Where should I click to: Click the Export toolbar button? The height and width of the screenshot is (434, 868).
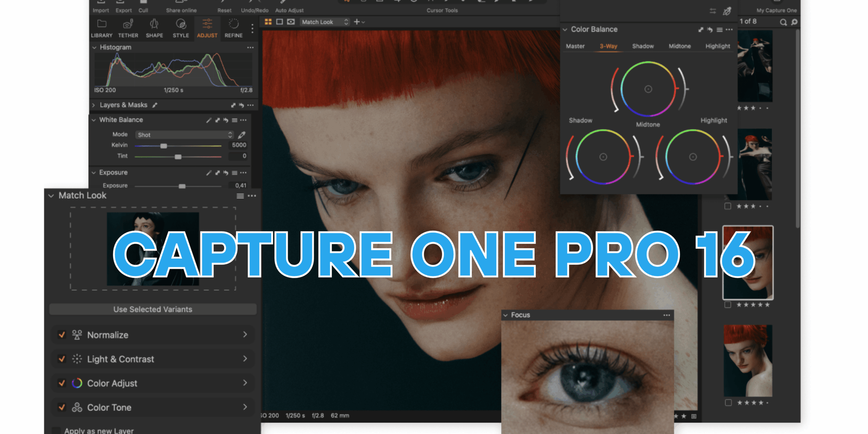pyautogui.click(x=123, y=7)
